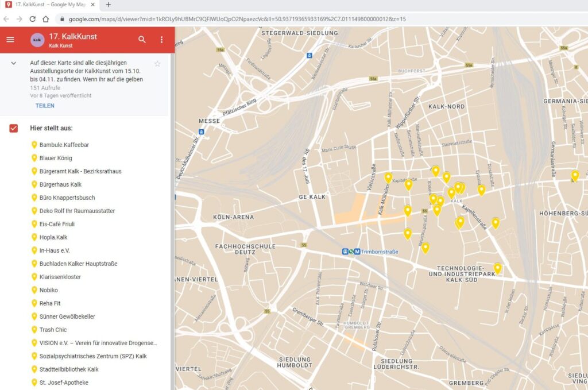Click the sidebar vertical scrollbar
This screenshot has height=390, width=588.
172,221
